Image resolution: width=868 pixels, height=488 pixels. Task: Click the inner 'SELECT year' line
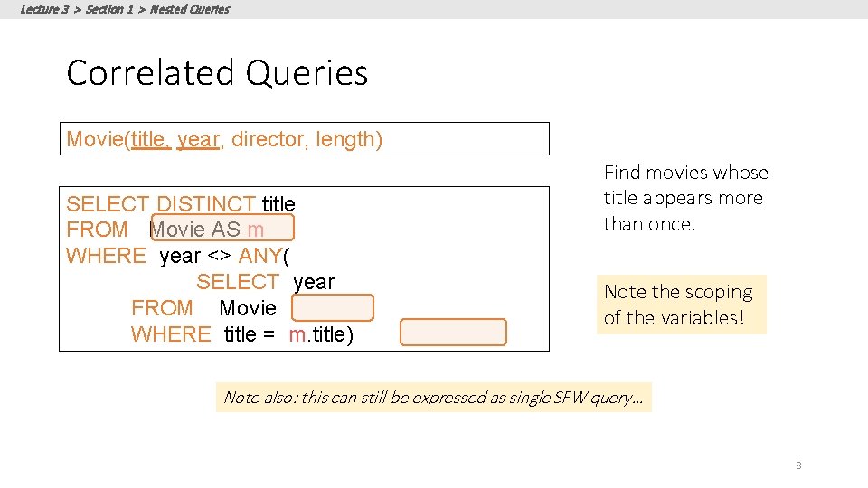265,282
